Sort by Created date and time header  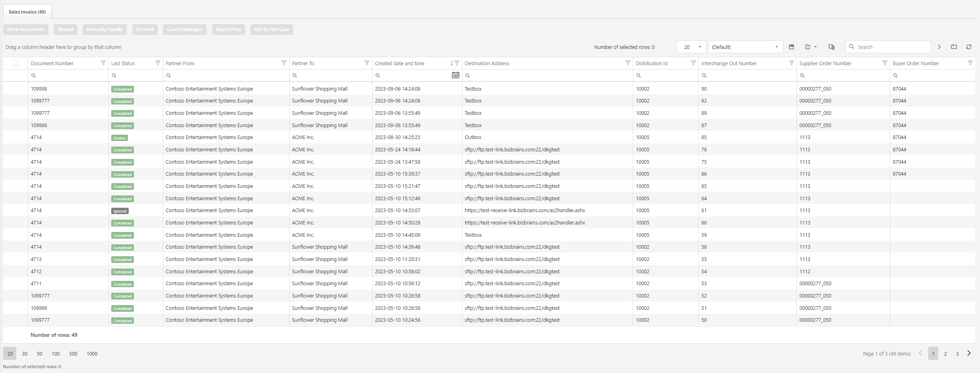[x=400, y=63]
